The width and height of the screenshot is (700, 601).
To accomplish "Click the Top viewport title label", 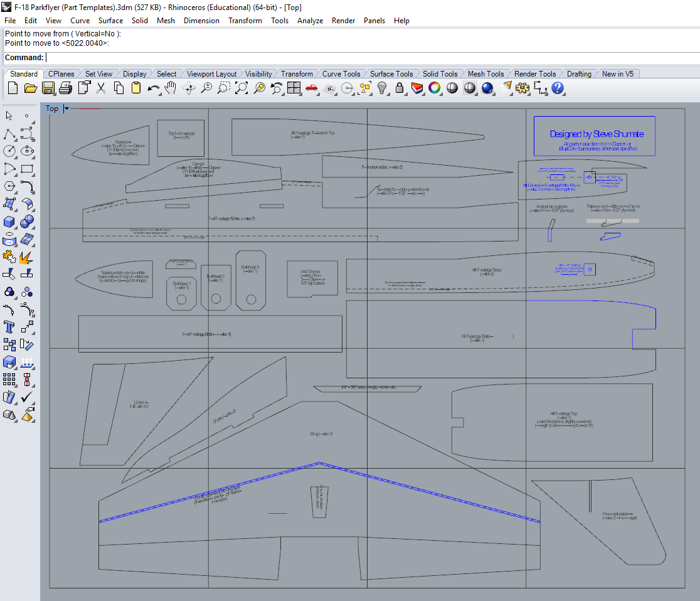I will point(52,109).
